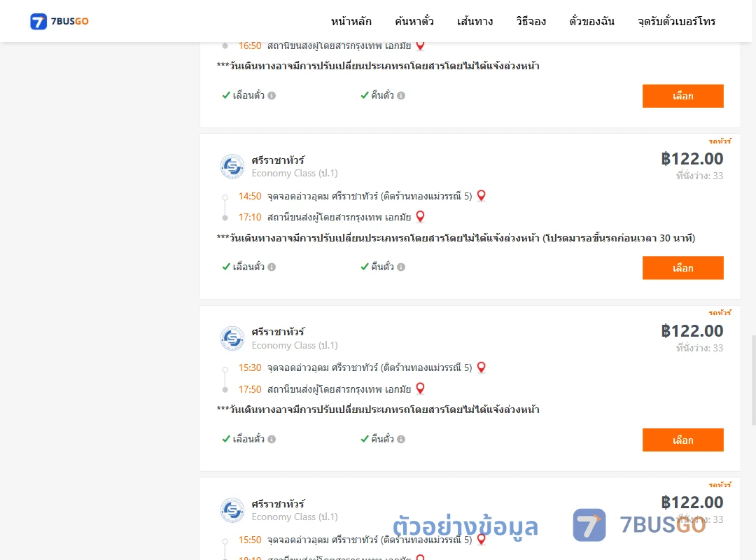Image resolution: width=756 pixels, height=560 pixels.
Task: Click เลื่อนตั๋ว label in 14:50 trip
Action: point(248,267)
